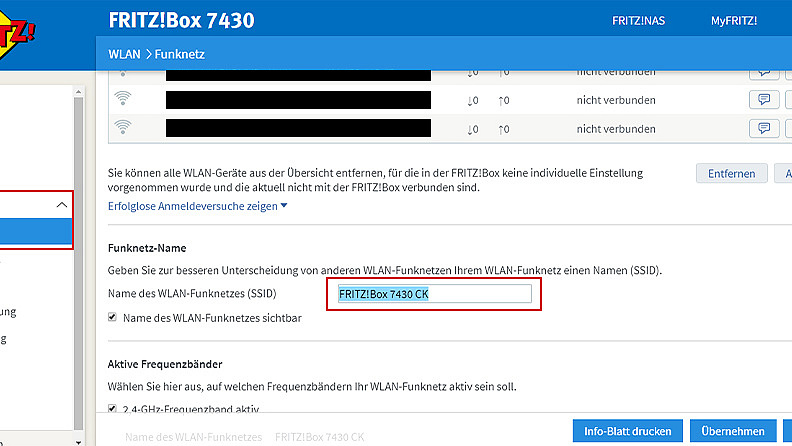This screenshot has height=446, width=792.
Task: Click into the SSID name input field
Action: coord(434,293)
